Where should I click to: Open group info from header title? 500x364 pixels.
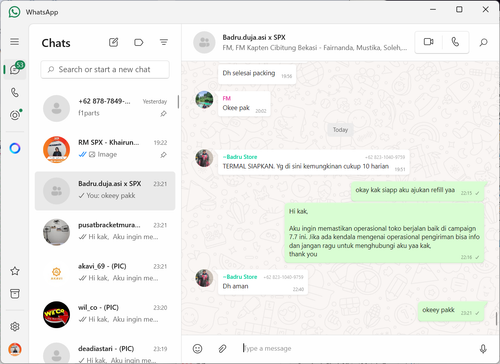(x=254, y=37)
